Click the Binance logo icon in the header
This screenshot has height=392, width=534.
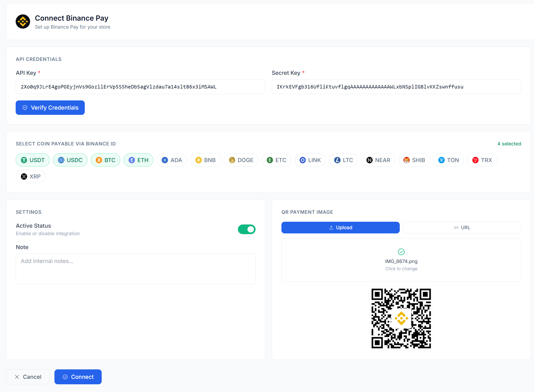click(23, 22)
